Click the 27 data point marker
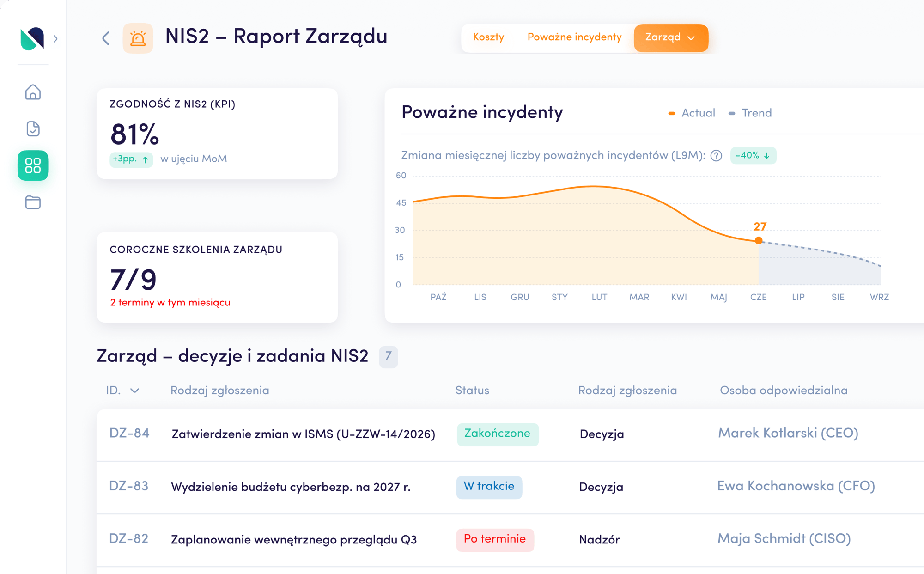Image resolution: width=924 pixels, height=574 pixels. pyautogui.click(x=759, y=240)
